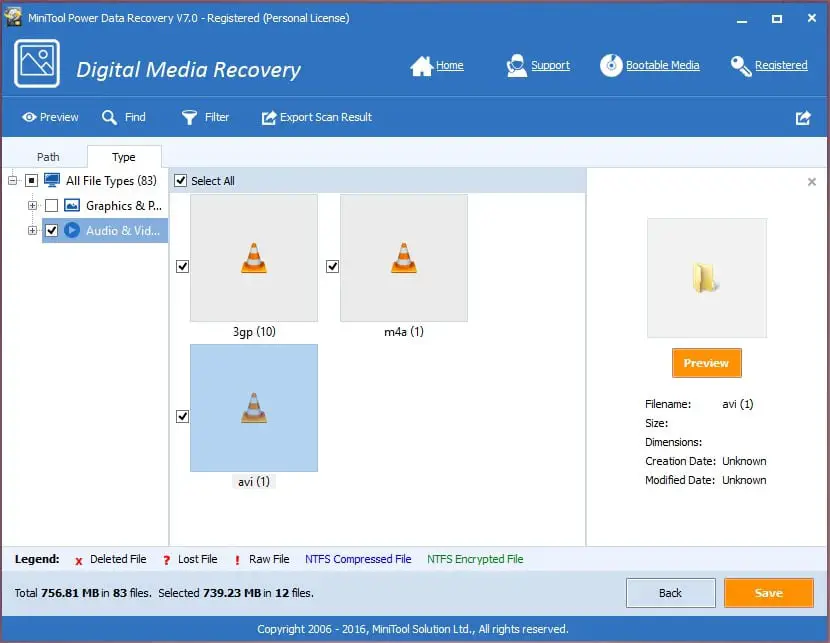Image resolution: width=830 pixels, height=643 pixels.
Task: Click the Preview eye icon in toolbar
Action: coord(29,117)
